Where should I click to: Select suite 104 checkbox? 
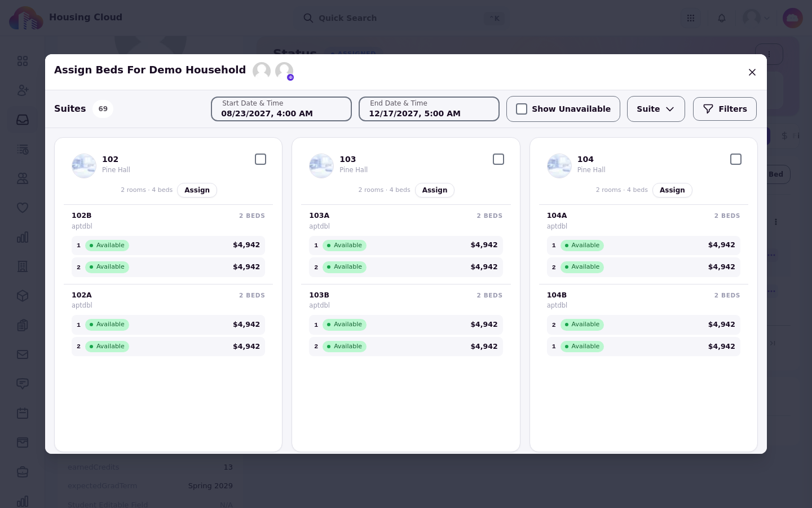[x=736, y=159]
